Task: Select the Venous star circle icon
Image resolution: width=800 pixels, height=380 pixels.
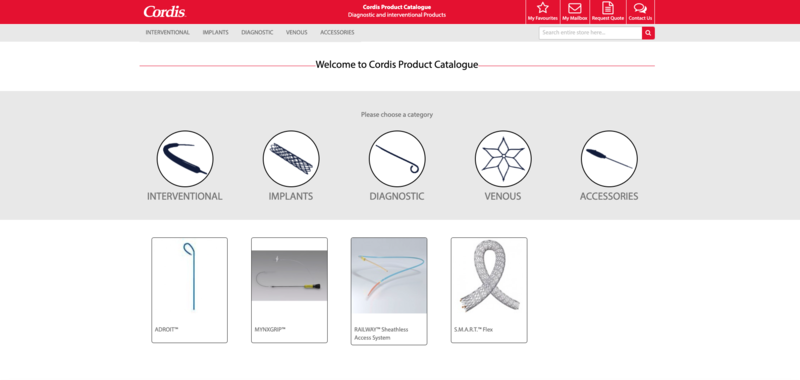Action: click(x=503, y=159)
